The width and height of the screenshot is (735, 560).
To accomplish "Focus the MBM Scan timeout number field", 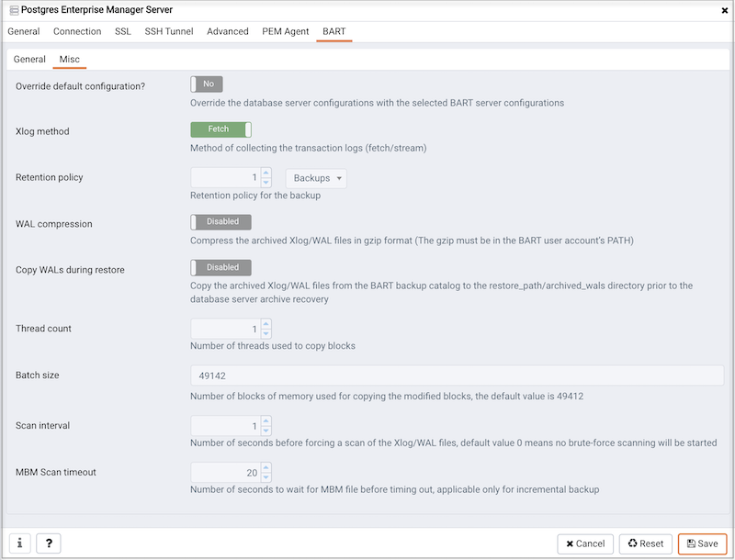I will click(226, 473).
